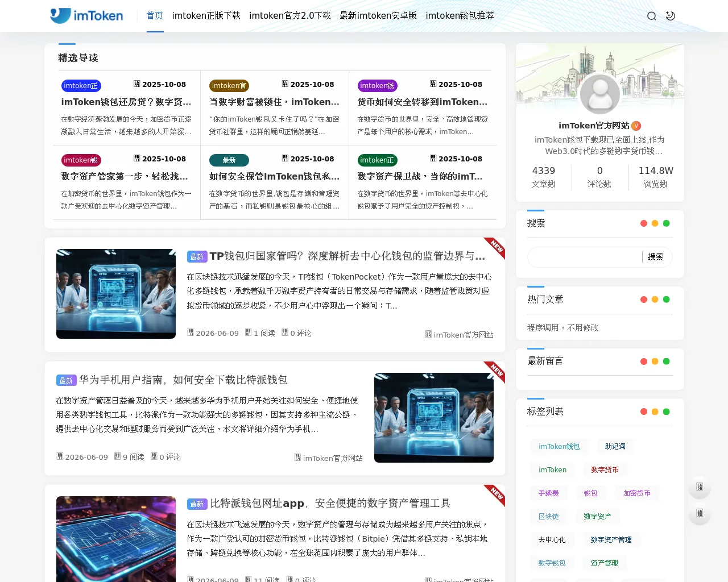Open the search magnifier icon in the header

tap(652, 16)
